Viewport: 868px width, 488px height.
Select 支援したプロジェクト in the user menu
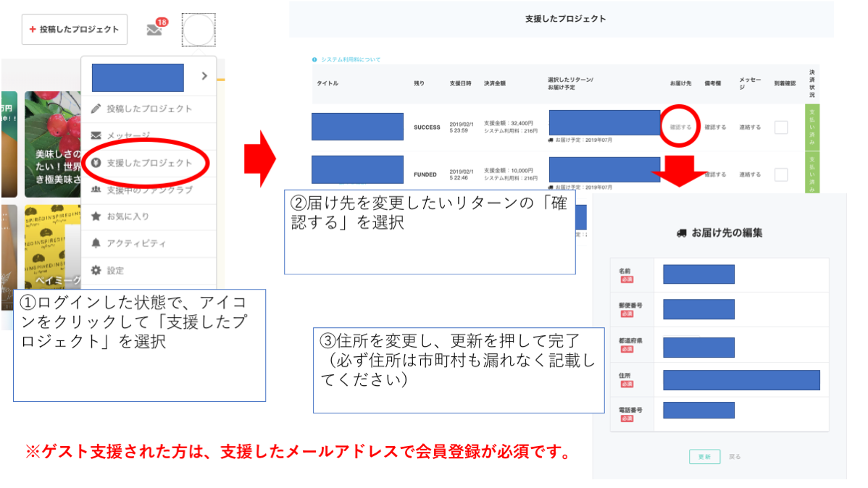click(x=149, y=163)
